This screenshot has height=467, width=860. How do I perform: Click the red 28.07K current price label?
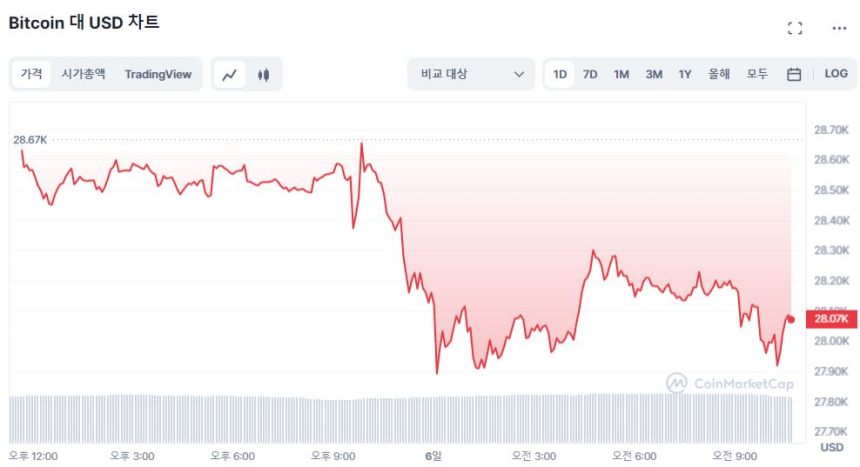tap(831, 319)
